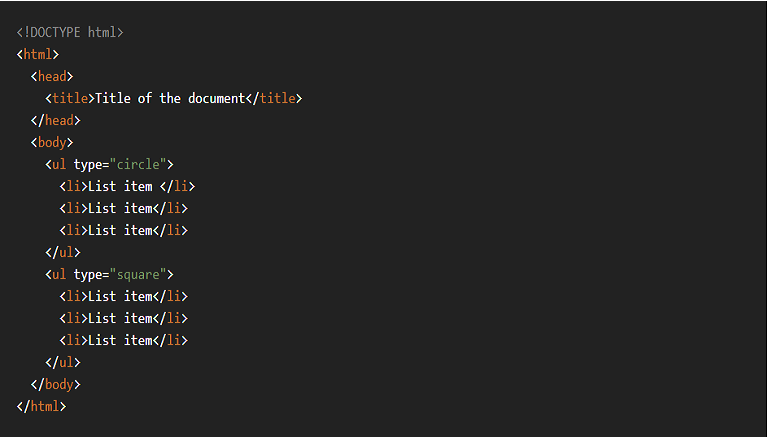This screenshot has height=438, width=768.
Task: Click the closing title tag
Action: (274, 98)
